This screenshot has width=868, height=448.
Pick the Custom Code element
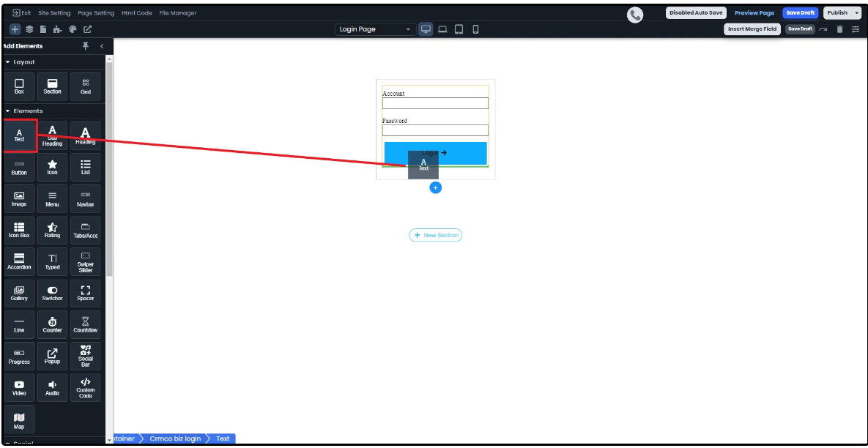(86, 387)
